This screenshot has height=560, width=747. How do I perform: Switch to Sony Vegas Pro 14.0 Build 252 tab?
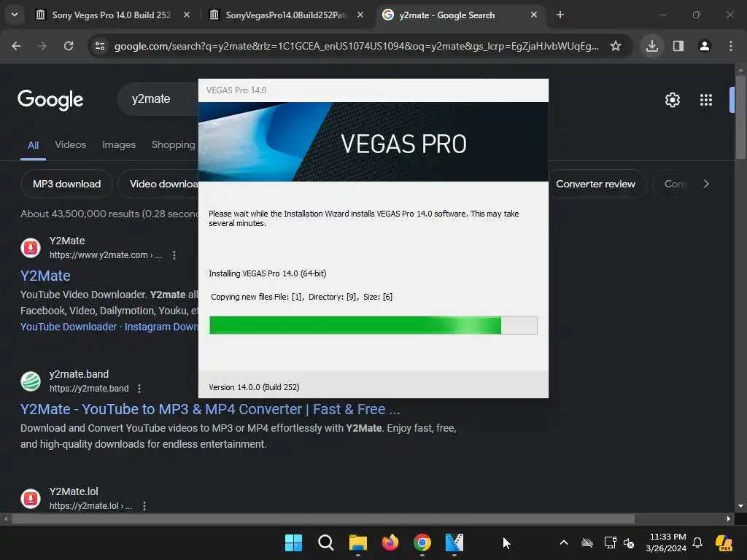(x=112, y=15)
